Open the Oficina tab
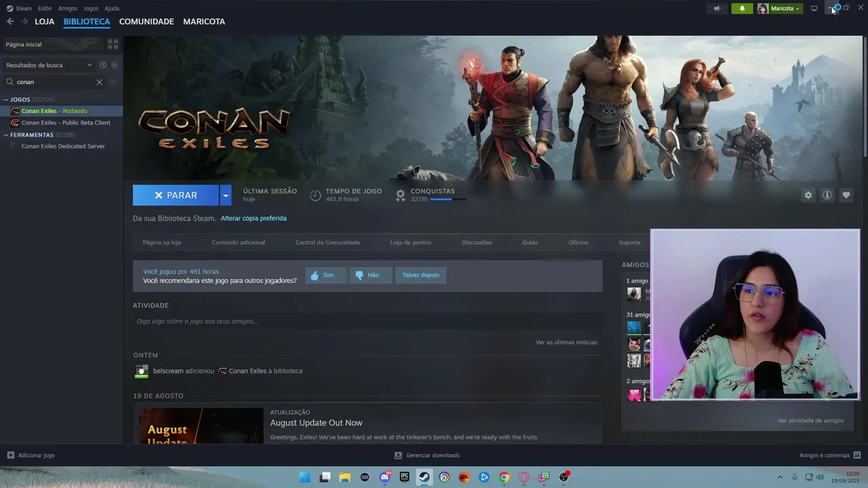The height and width of the screenshot is (488, 868). [578, 243]
